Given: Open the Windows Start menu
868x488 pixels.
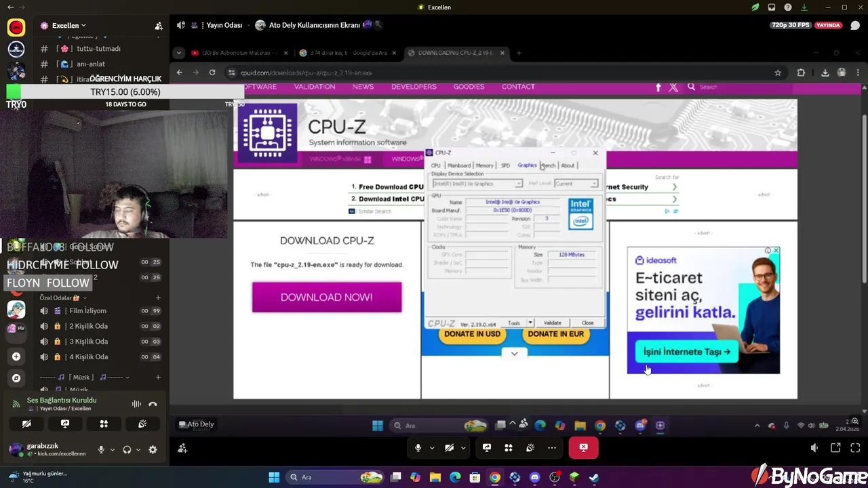Looking at the screenshot, I should 274,478.
